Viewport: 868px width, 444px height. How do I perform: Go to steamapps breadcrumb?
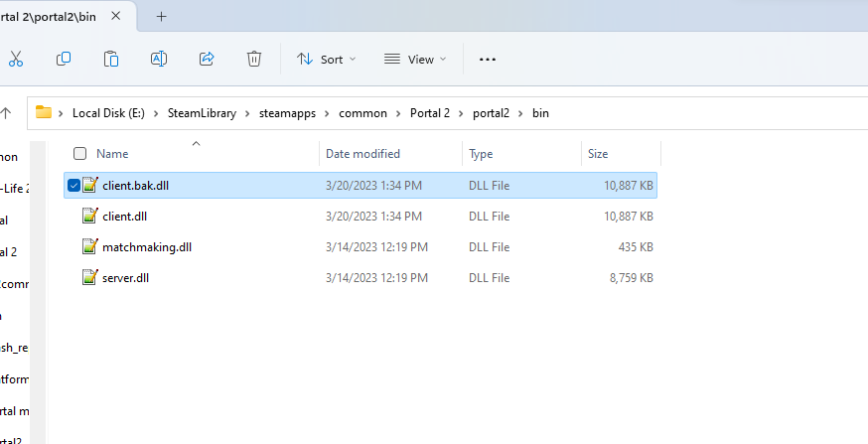pyautogui.click(x=287, y=113)
